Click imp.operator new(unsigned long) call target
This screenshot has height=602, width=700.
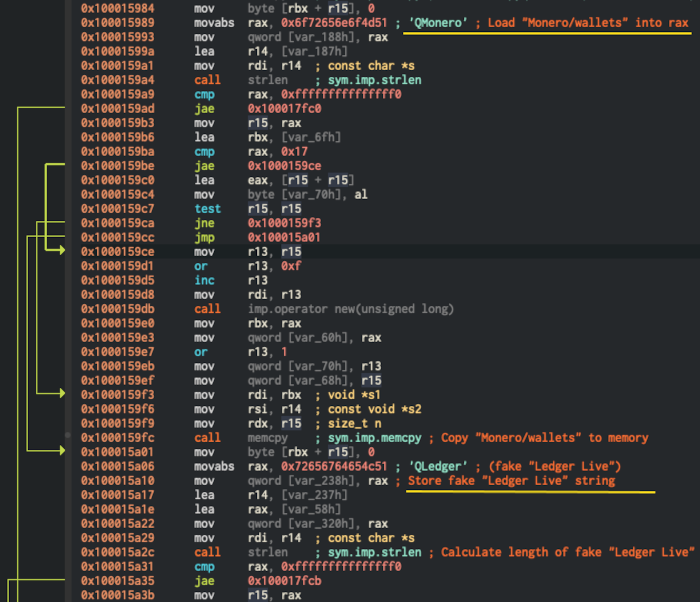(x=351, y=309)
